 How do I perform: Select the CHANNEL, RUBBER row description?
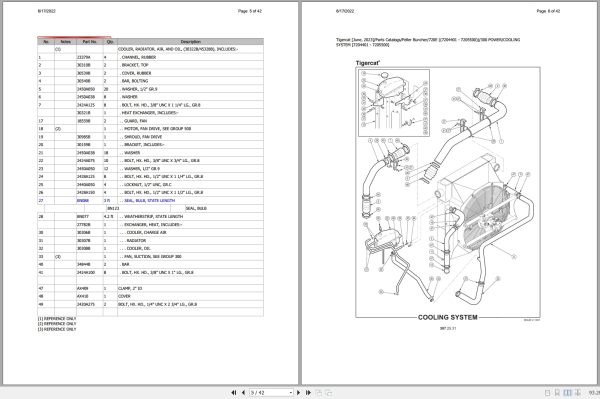[x=139, y=57]
